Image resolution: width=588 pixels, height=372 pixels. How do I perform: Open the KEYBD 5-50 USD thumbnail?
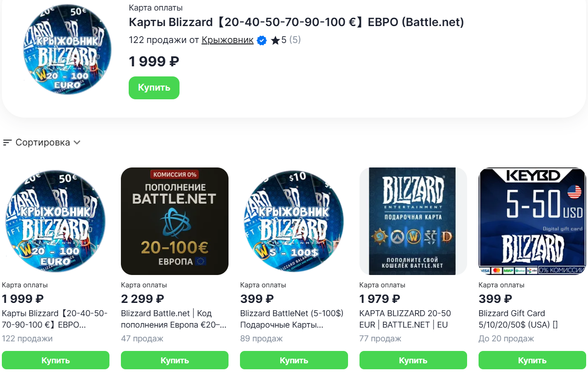(532, 221)
